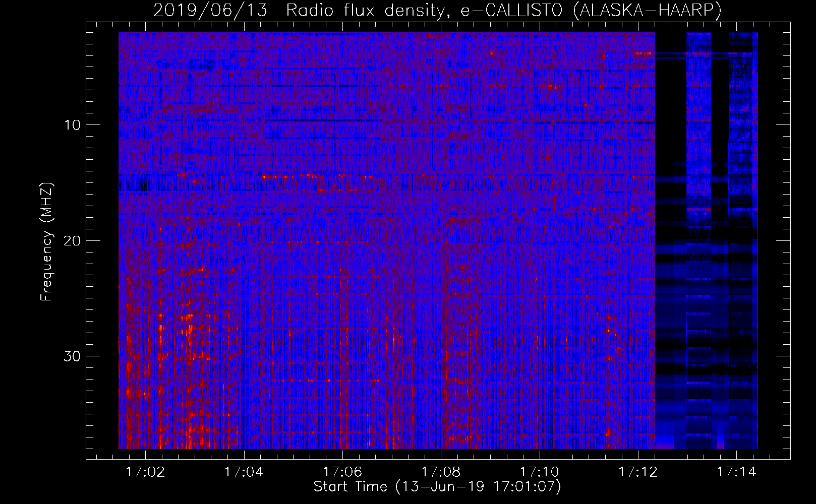Click the time tick label '17:10'

point(540,472)
